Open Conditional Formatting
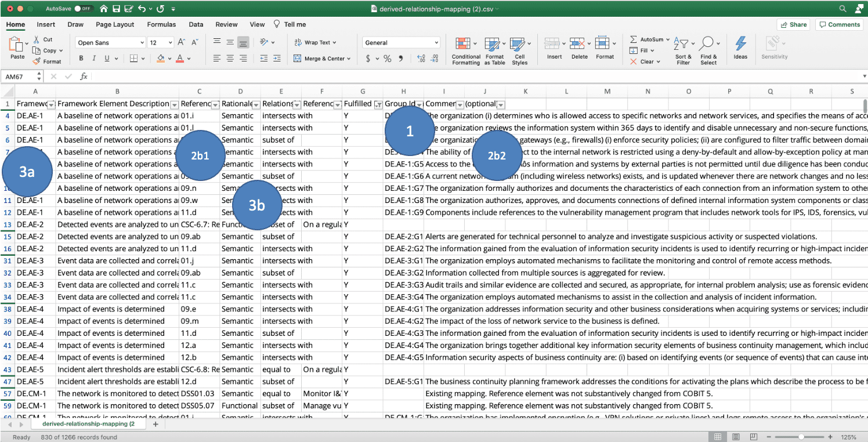The image size is (868, 442). tap(466, 51)
